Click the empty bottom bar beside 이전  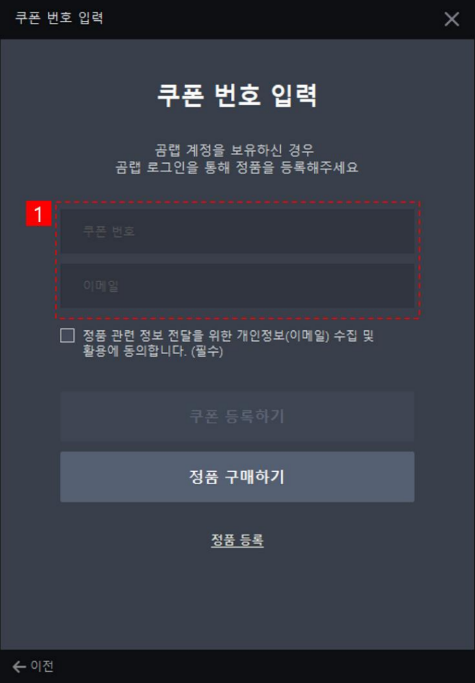(261, 666)
